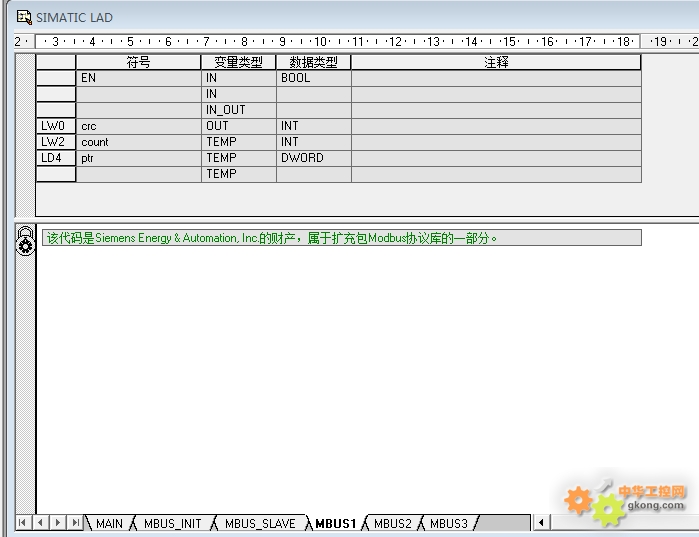Viewport: 699px width, 537px height.
Task: Click the 数据类型 column header
Action: (x=314, y=62)
